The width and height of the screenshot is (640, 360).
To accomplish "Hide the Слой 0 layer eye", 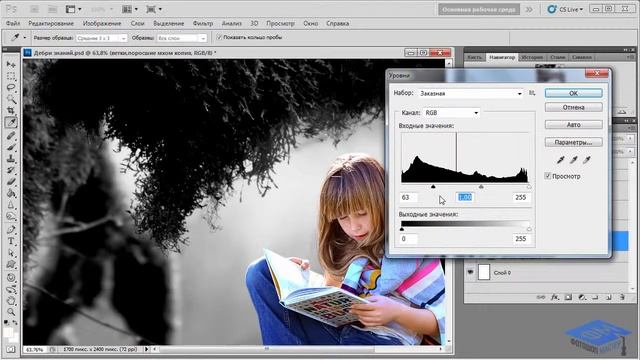I will click(470, 272).
